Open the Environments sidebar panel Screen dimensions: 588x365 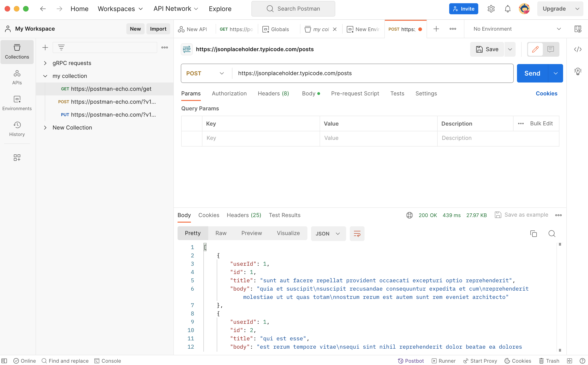click(17, 103)
